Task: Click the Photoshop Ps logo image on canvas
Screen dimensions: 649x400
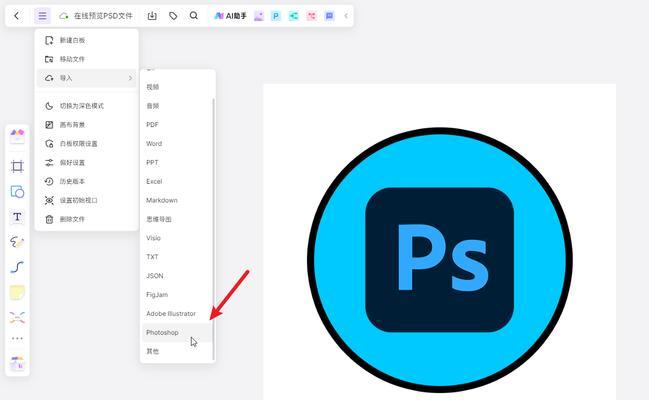Action: pos(440,260)
